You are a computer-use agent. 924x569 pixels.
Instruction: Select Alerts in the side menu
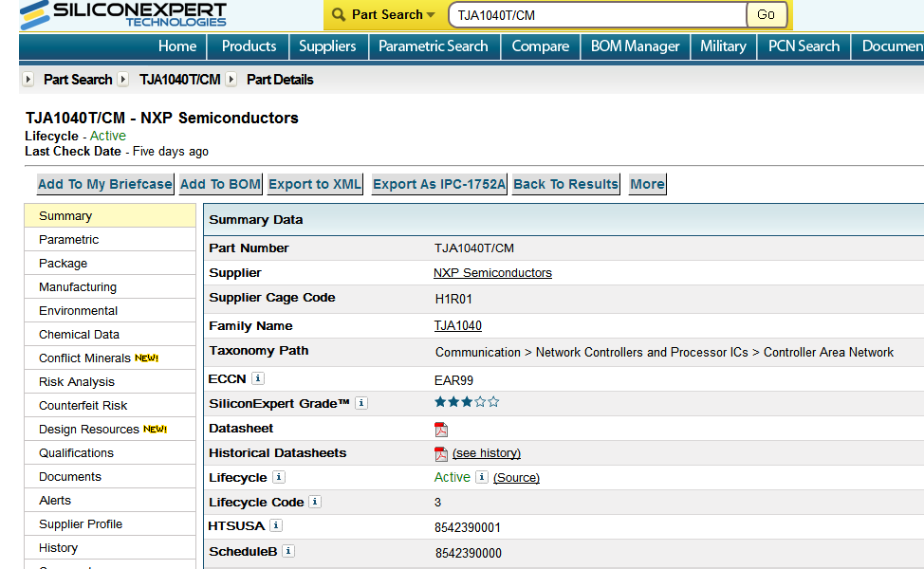pos(110,500)
